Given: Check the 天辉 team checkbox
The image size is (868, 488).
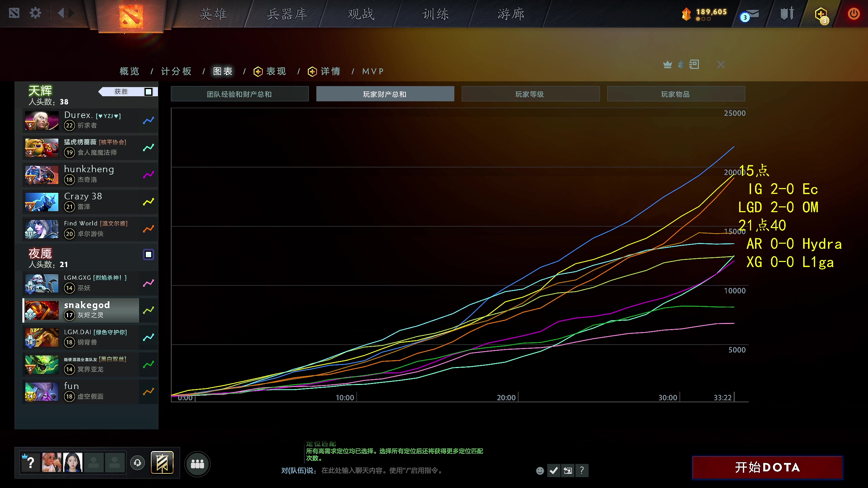Looking at the screenshot, I should pyautogui.click(x=149, y=92).
